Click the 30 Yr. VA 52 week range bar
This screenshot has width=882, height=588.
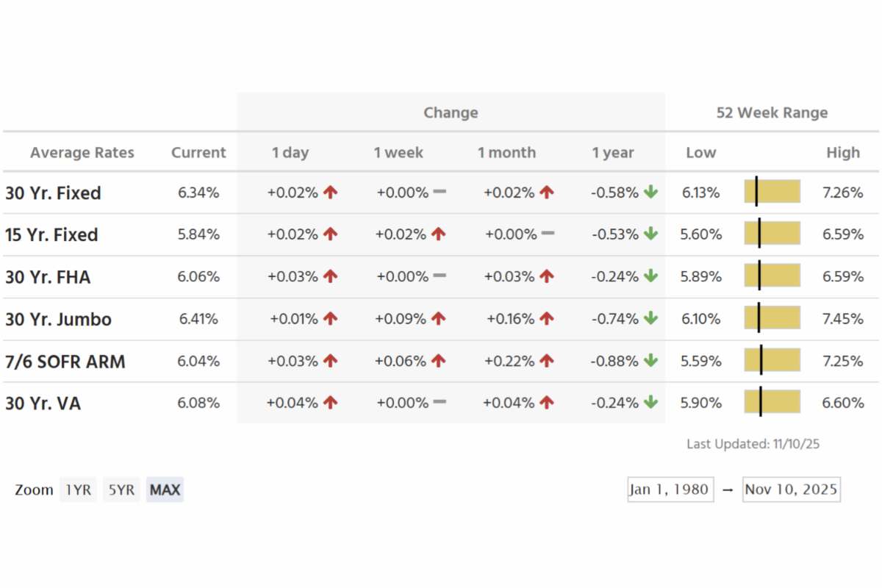(x=772, y=403)
